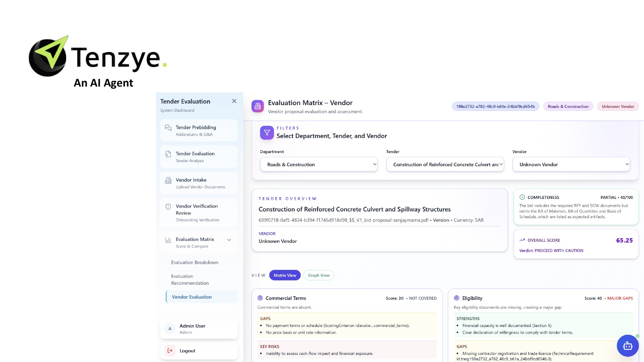Open the AI chatbot assistant button
The image size is (644, 362).
628,346
